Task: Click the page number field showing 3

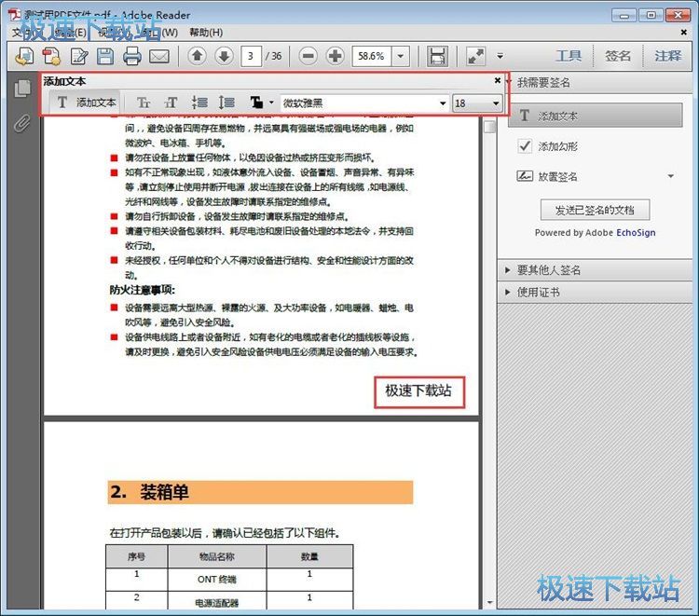Action: click(251, 56)
